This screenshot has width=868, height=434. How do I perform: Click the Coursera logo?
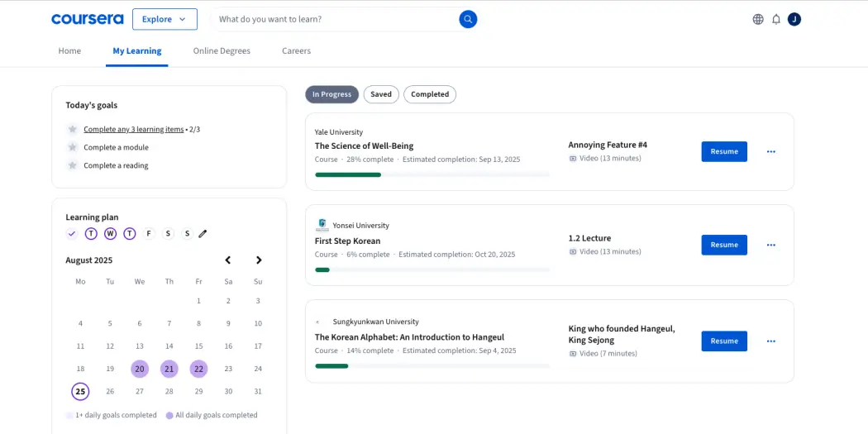point(87,19)
